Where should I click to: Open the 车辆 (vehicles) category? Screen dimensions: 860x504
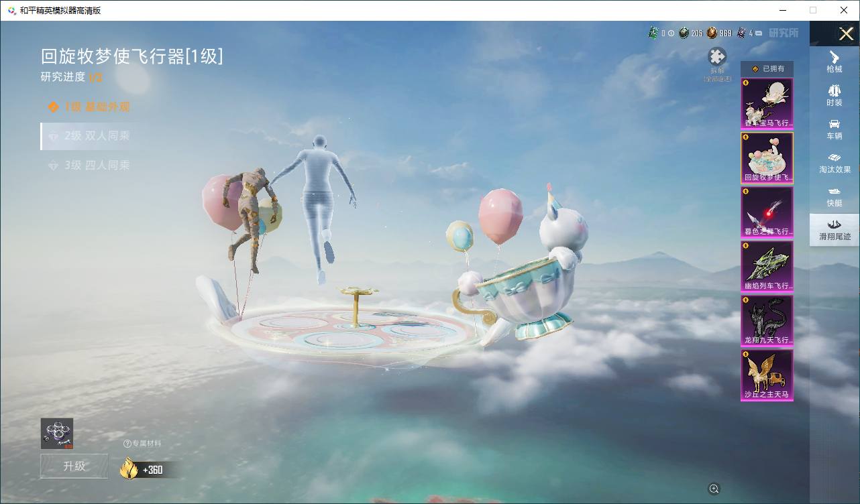tap(835, 129)
